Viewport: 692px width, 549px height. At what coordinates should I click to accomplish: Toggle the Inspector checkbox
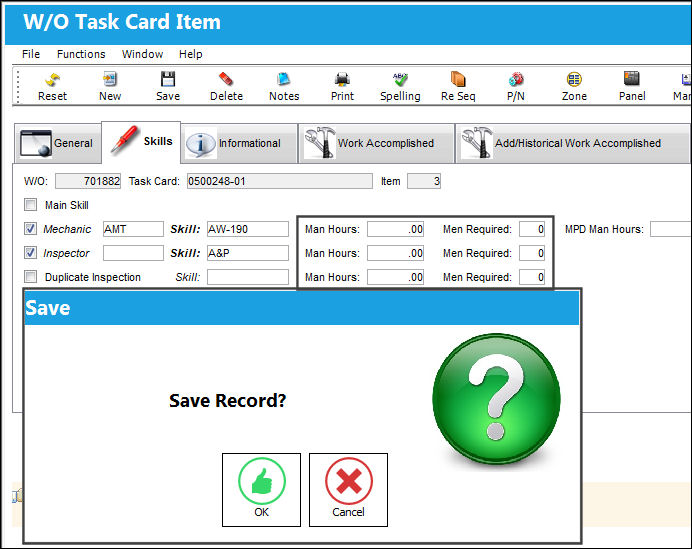[x=30, y=253]
